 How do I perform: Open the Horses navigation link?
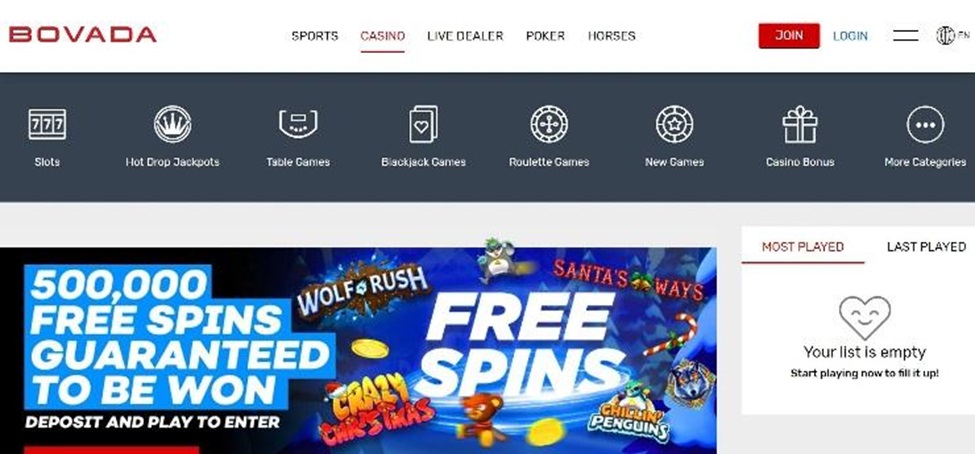pos(611,36)
